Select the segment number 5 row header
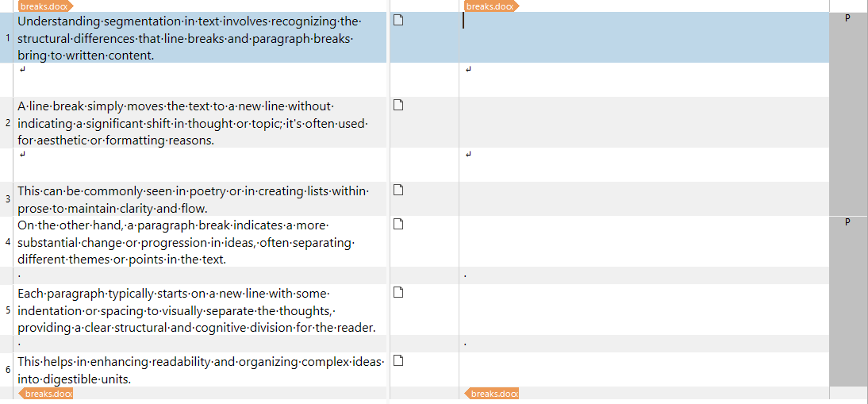The height and width of the screenshot is (404, 868). point(8,310)
